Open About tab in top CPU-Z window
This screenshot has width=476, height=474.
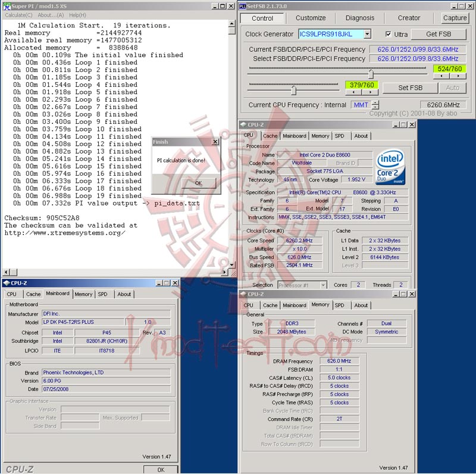tap(361, 136)
